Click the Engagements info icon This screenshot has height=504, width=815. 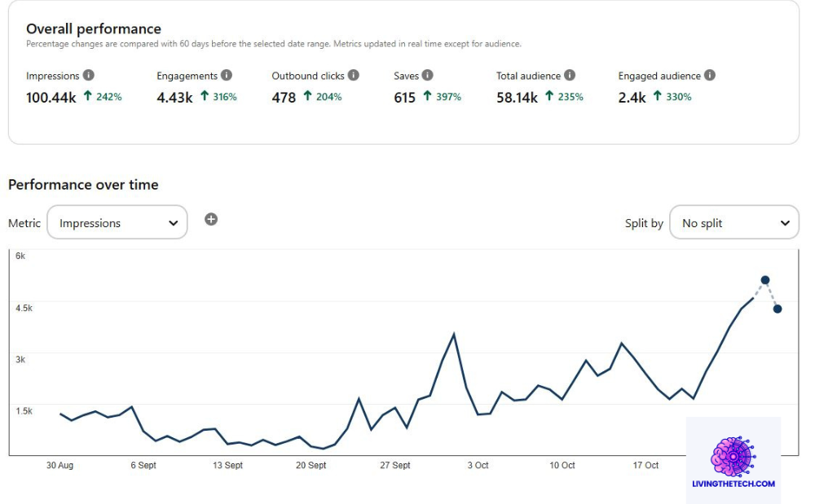click(227, 75)
